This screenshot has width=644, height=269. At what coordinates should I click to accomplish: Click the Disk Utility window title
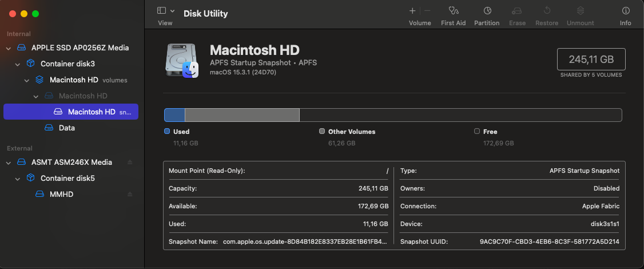(206, 14)
